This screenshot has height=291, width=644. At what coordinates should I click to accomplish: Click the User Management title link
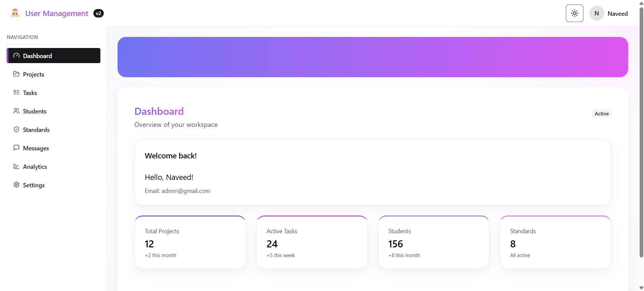click(57, 13)
